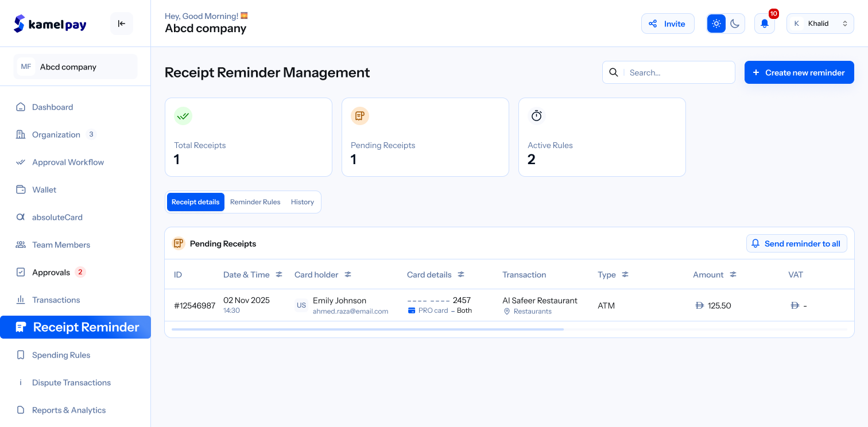This screenshot has width=868, height=427.
Task: Click the horizontal table scrollbar
Action: point(367,329)
